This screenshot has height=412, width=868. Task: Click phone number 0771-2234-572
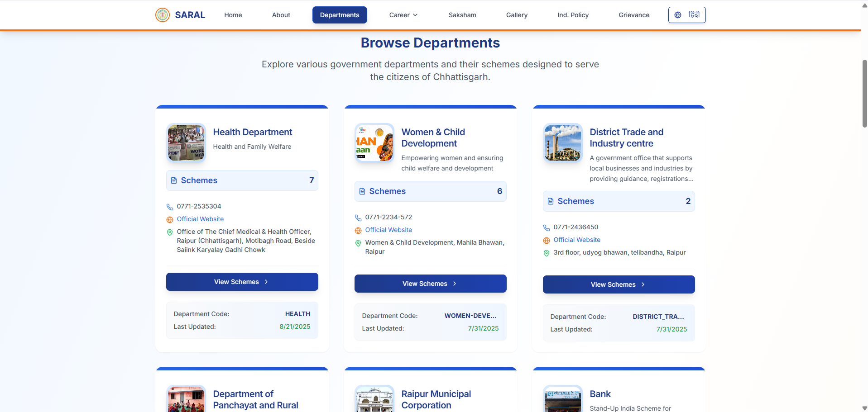388,217
